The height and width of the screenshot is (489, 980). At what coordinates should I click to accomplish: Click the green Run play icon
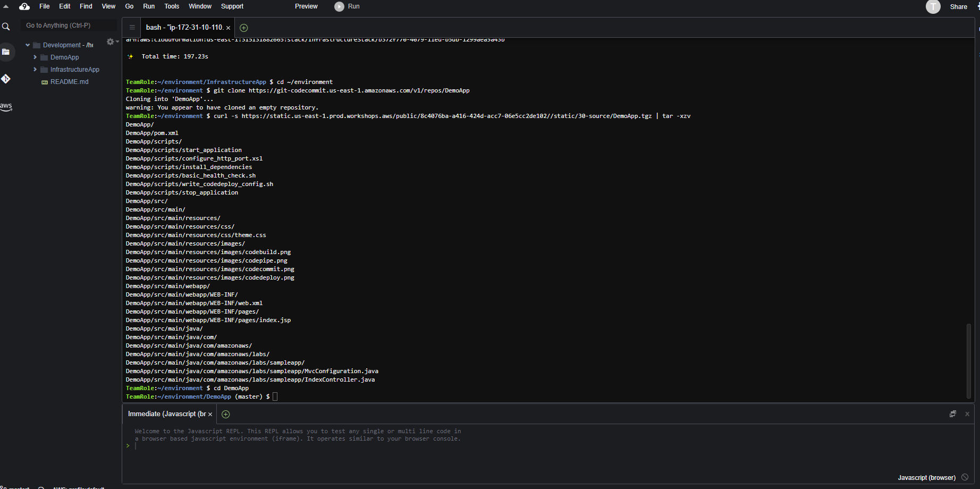pos(339,6)
